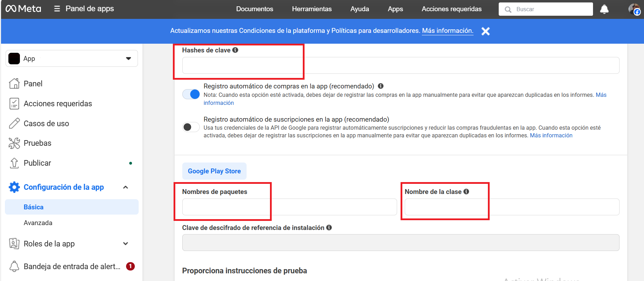Select Avanzada in the sidebar
Image resolution: width=644 pixels, height=281 pixels.
tap(38, 223)
